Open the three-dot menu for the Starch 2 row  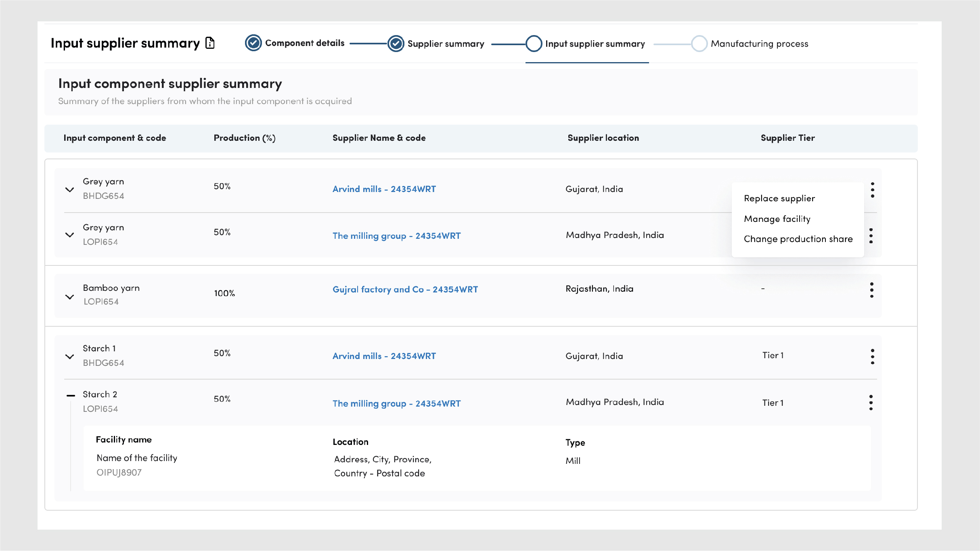coord(871,402)
